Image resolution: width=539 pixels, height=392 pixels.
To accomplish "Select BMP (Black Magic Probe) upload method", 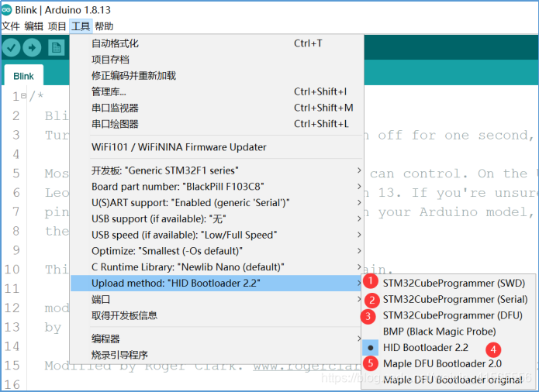I will click(448, 332).
